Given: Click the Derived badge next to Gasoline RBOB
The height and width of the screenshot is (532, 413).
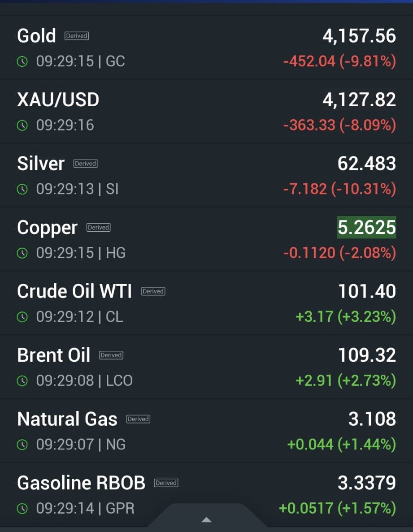Looking at the screenshot, I should pos(166,483).
